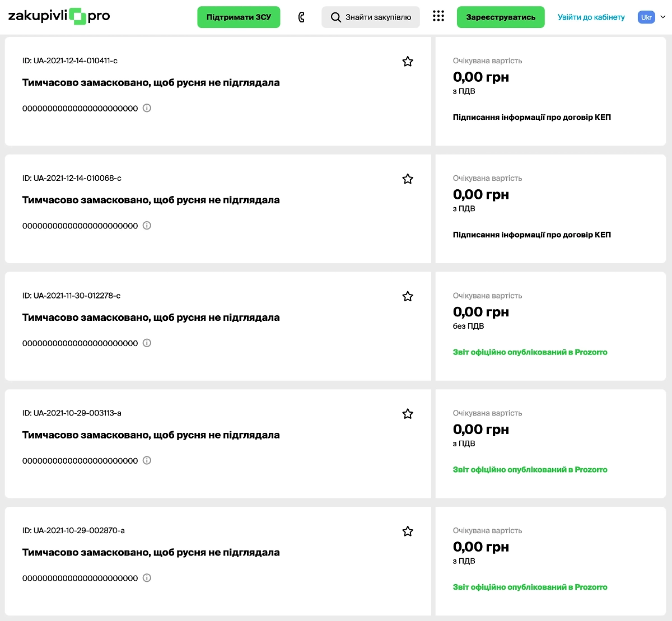Star the tender UA-2021-11-30-012278-c
Image resolution: width=672 pixels, height=621 pixels.
pos(408,297)
